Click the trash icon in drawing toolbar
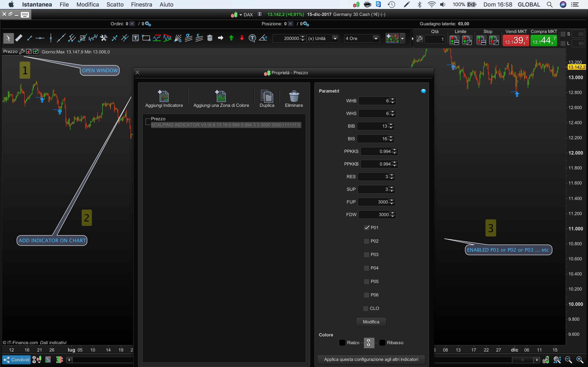 tap(210, 38)
